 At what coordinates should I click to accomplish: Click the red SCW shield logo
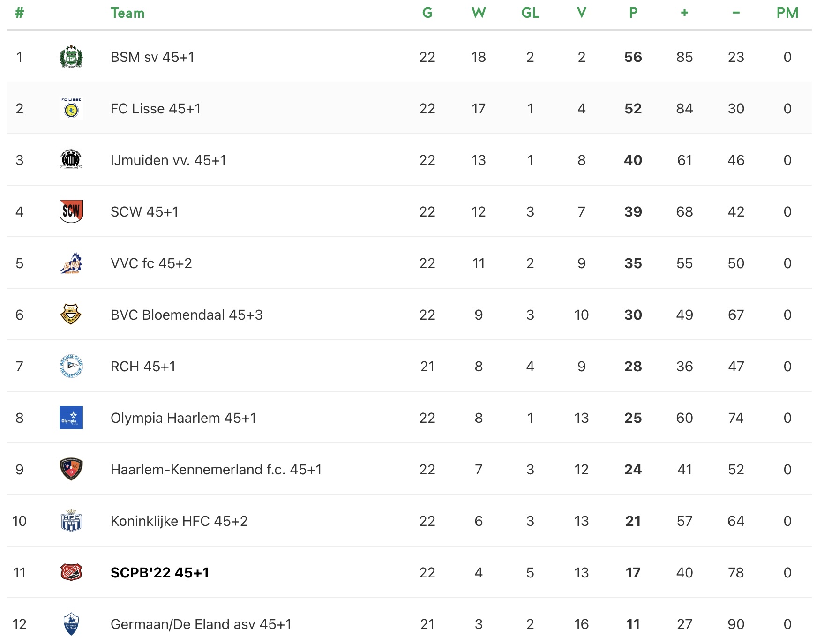point(71,211)
